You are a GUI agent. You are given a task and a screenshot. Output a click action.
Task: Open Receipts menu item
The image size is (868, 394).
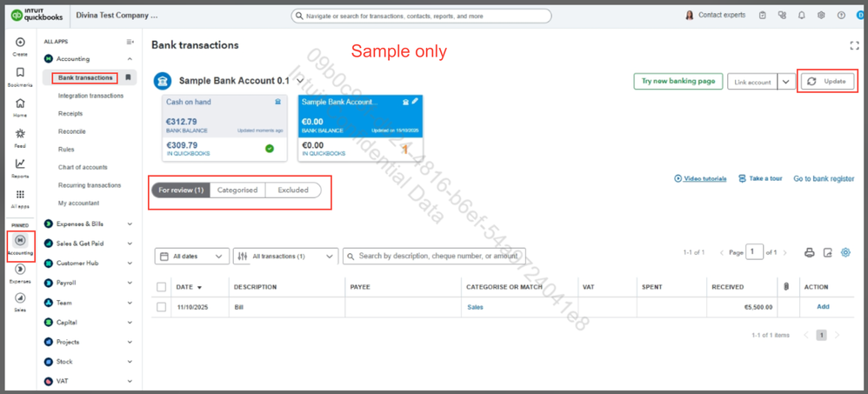point(70,113)
